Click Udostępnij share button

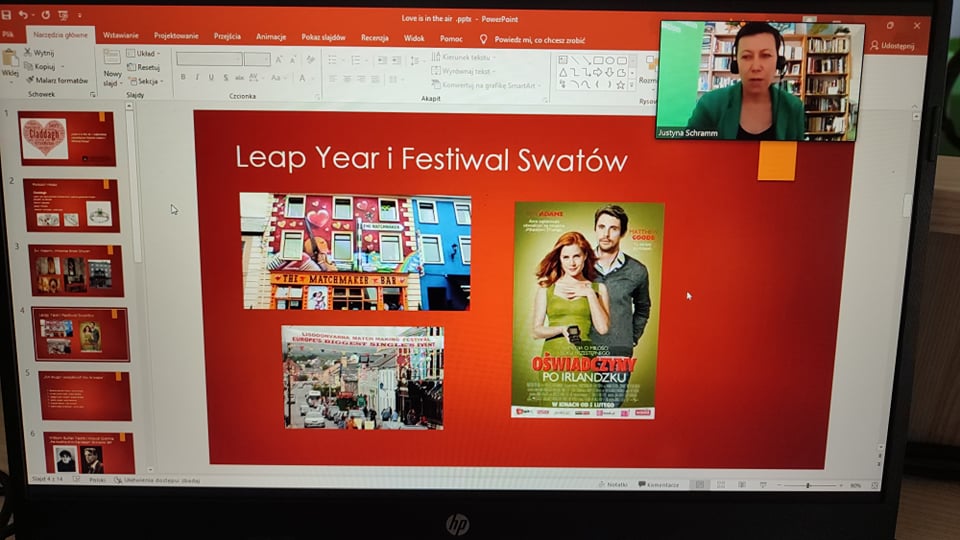pos(893,46)
